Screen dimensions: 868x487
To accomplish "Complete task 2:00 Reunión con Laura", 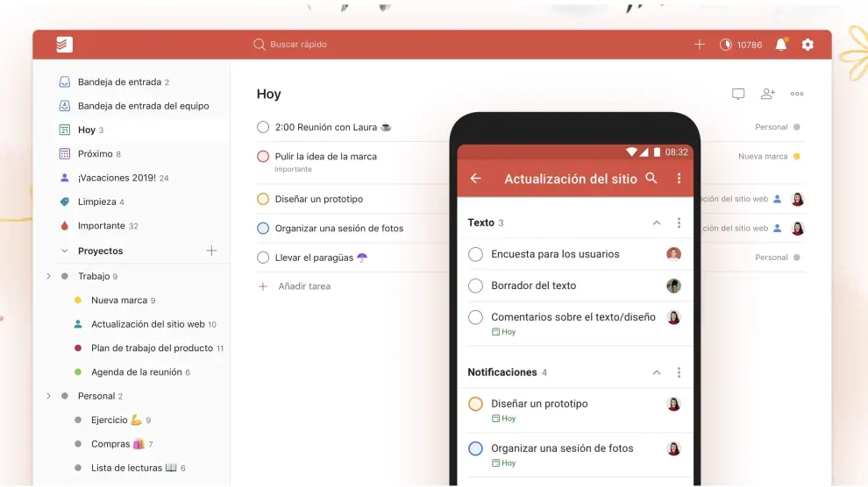I will tap(263, 127).
